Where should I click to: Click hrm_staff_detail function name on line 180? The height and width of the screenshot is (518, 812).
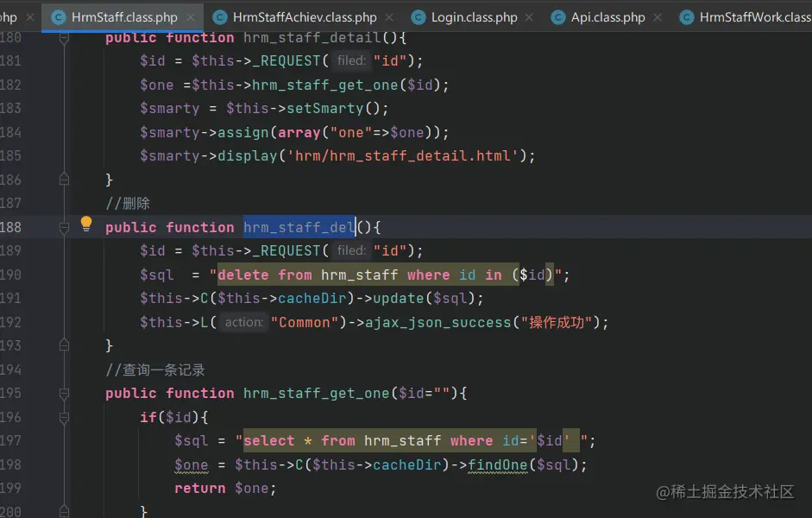(312, 38)
